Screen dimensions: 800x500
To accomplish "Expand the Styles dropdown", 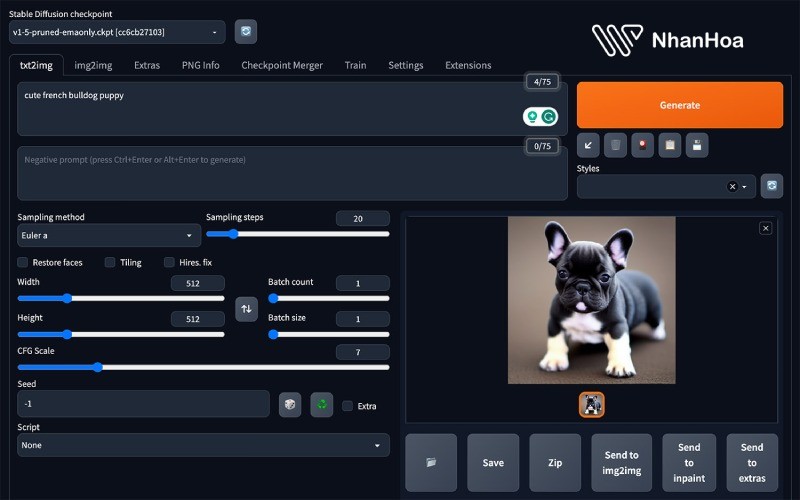I will click(x=744, y=187).
